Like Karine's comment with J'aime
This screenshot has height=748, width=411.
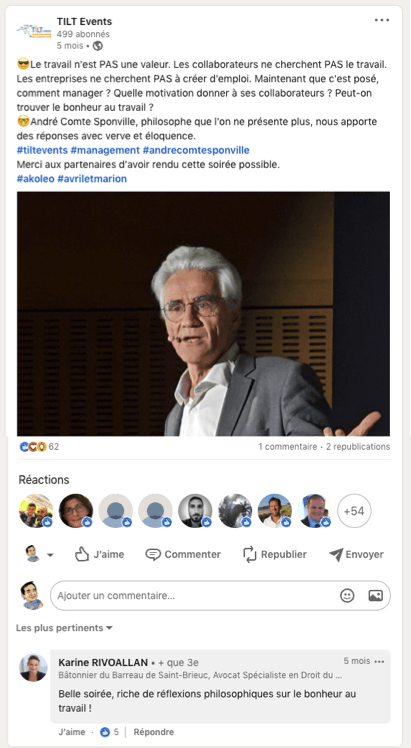coord(72,732)
